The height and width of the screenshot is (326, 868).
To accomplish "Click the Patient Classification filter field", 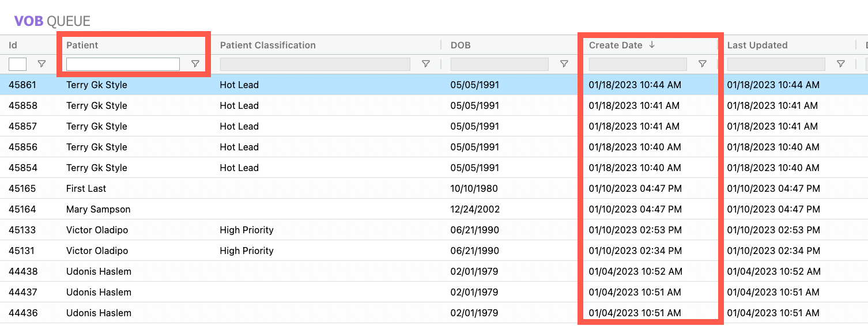I will point(315,64).
